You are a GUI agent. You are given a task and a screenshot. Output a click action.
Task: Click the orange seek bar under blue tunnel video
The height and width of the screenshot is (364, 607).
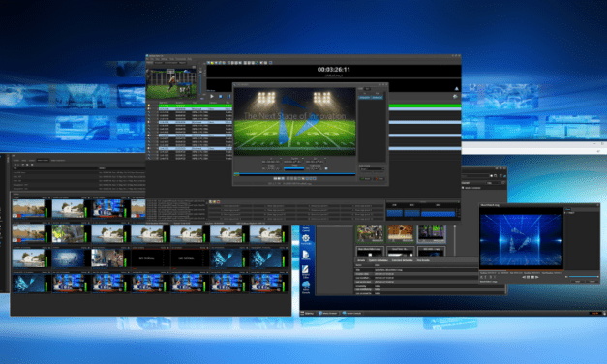coord(521,269)
